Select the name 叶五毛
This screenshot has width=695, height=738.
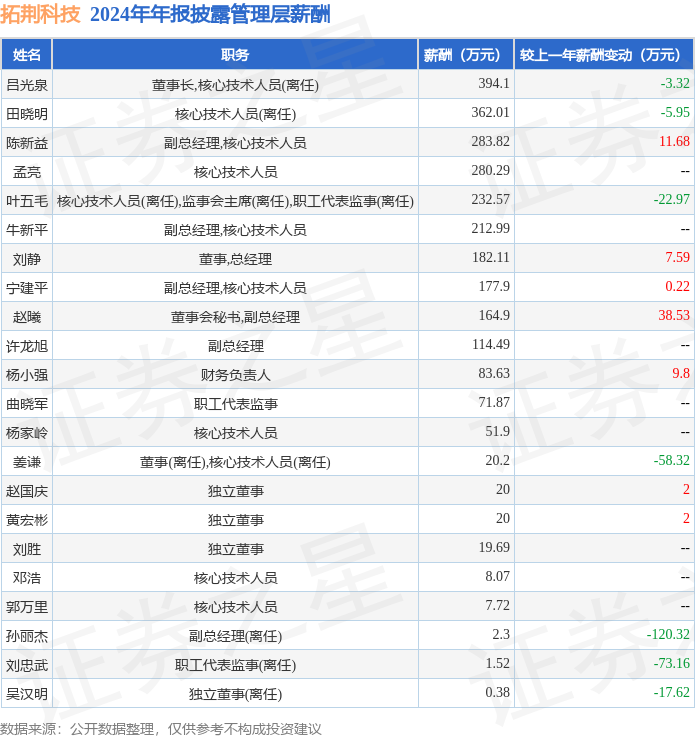coord(27,201)
